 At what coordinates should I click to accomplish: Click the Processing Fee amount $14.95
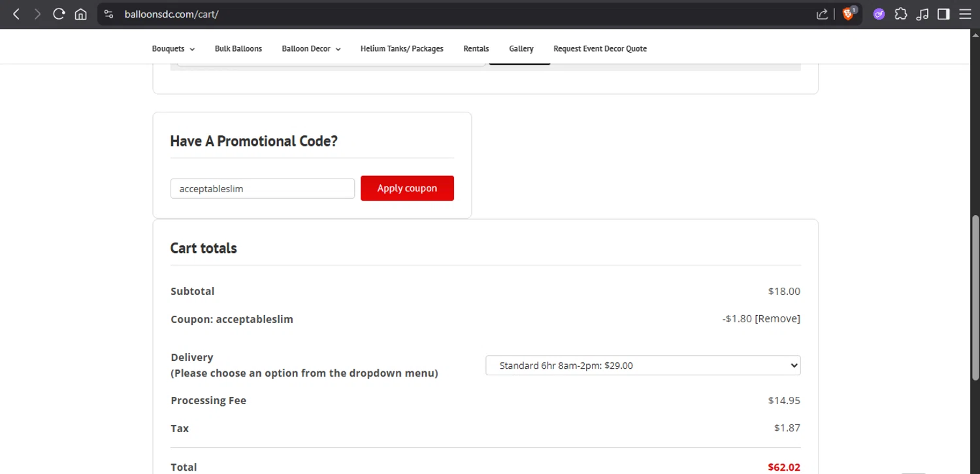pos(784,400)
